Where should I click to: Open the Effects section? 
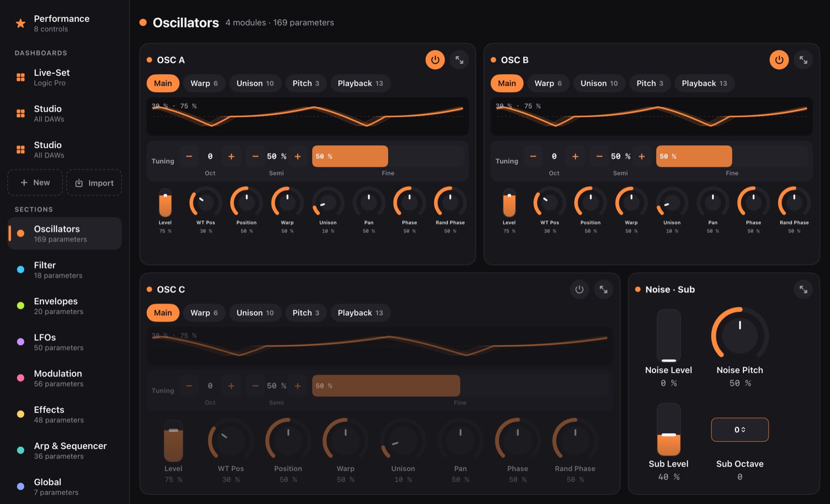pyautogui.click(x=65, y=414)
